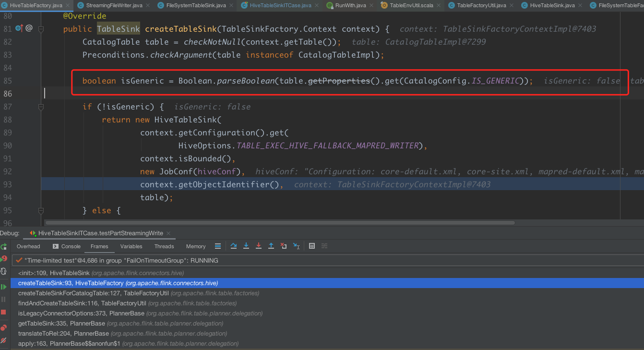Close RunWith.java tab
This screenshot has height=350, width=644.
[371, 5]
